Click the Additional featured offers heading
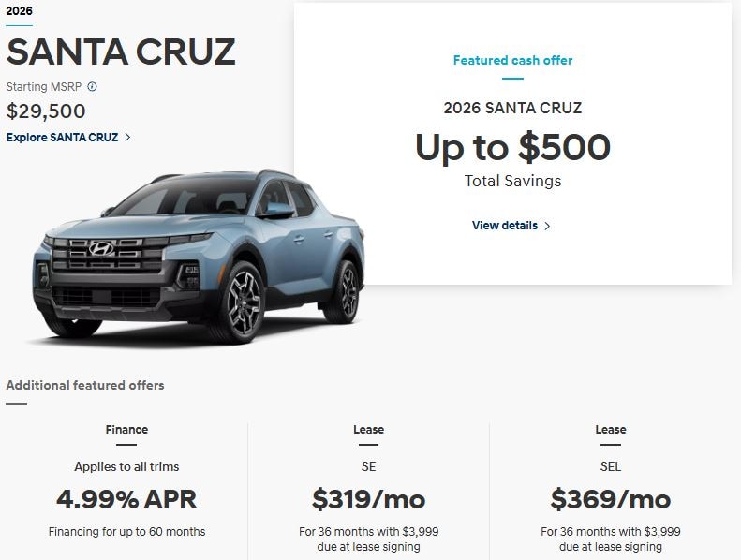This screenshot has width=741, height=560. tap(85, 385)
